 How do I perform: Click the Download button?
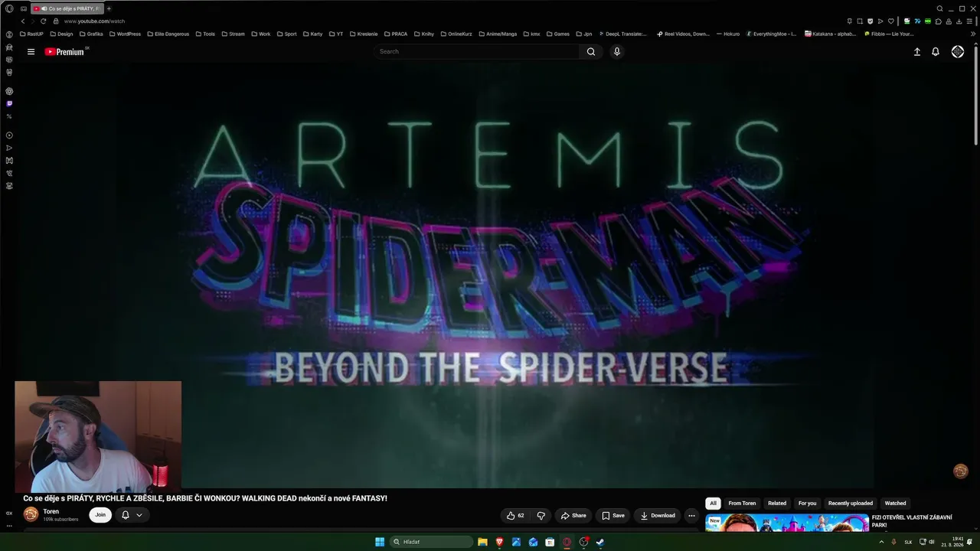click(x=658, y=516)
